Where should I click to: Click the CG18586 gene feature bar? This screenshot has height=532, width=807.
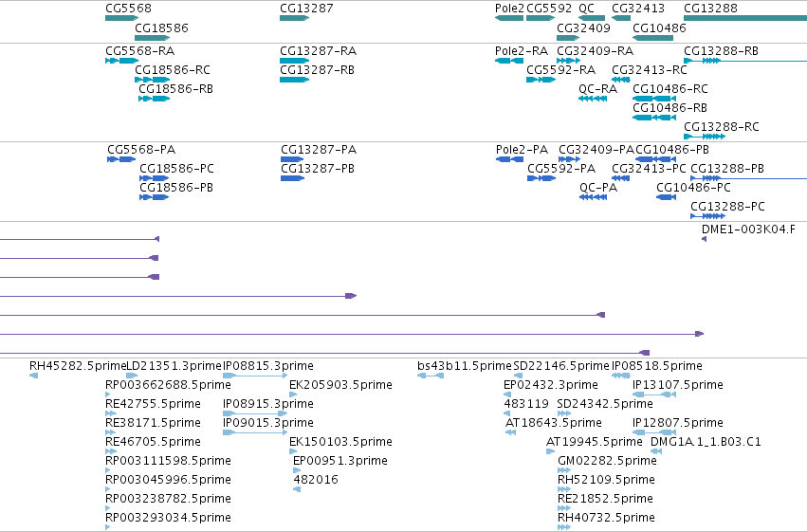pos(153,38)
